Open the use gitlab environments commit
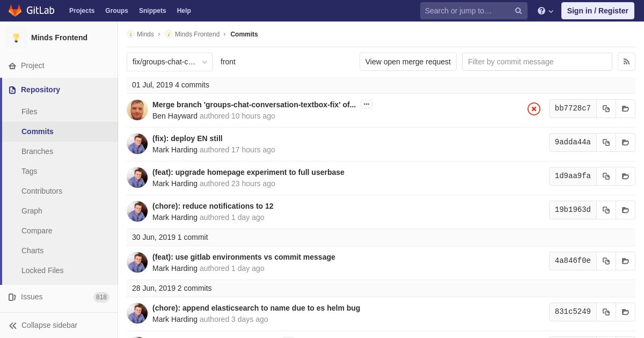 click(x=244, y=257)
